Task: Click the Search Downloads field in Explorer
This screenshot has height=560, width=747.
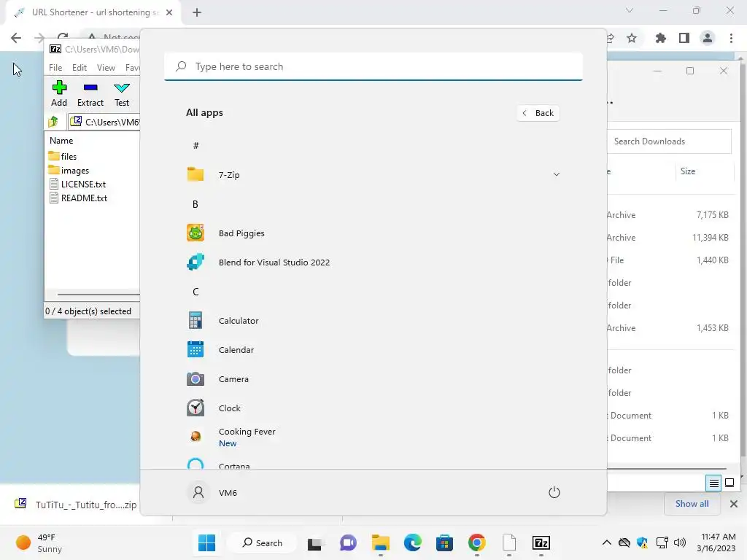Action: [669, 141]
